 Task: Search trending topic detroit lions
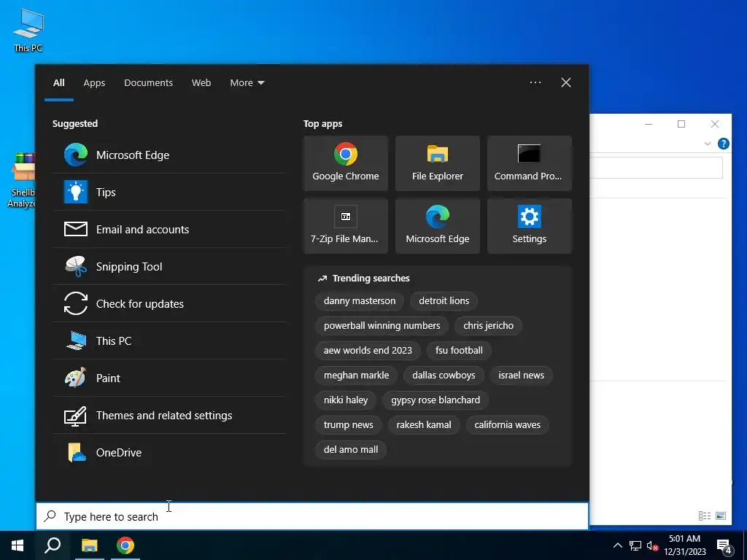coord(444,301)
